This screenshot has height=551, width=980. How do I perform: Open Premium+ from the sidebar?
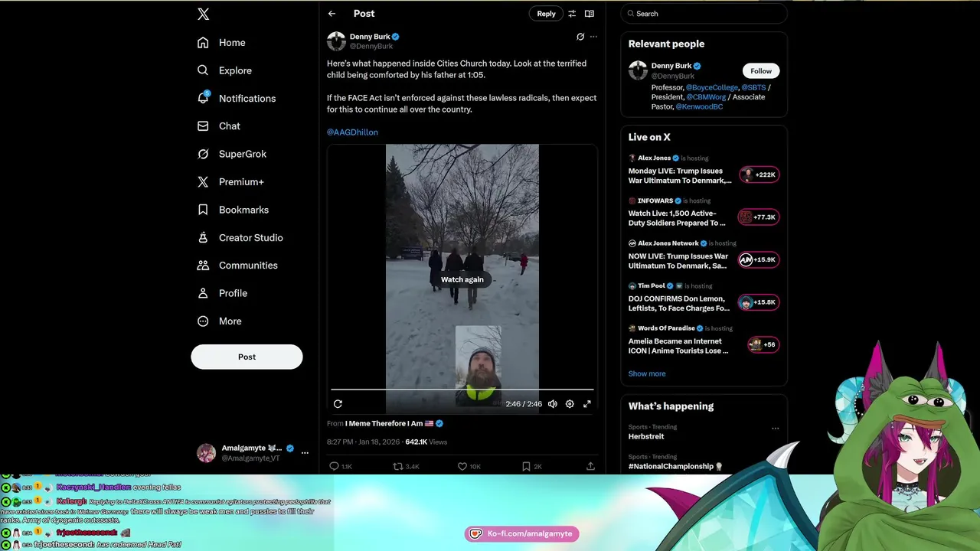pyautogui.click(x=230, y=182)
